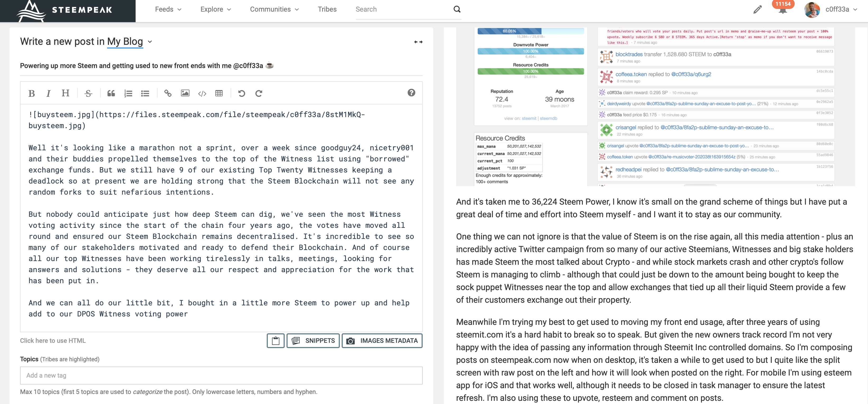868x404 pixels.
Task: Expand the Feeds menu
Action: coord(168,9)
